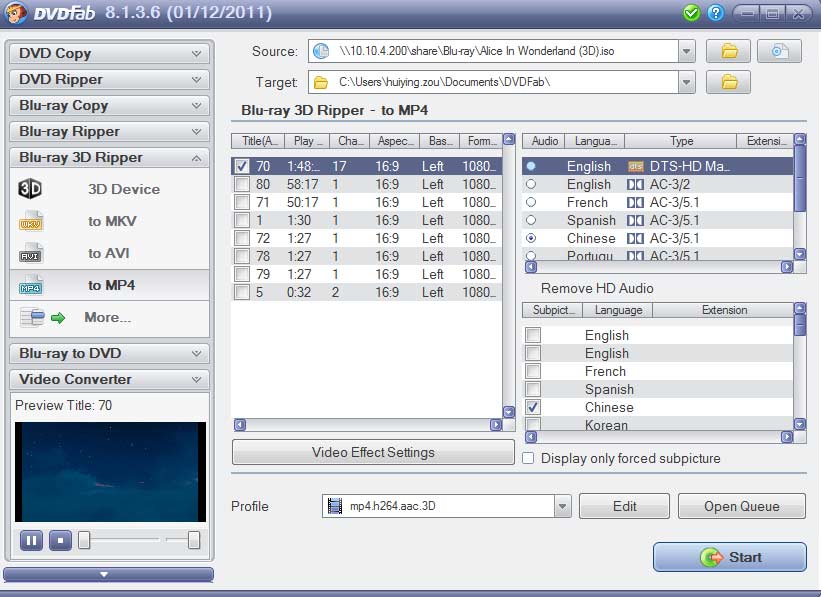Viewport: 821px width, 597px height.
Task: Start the ripping process
Action: tap(730, 557)
